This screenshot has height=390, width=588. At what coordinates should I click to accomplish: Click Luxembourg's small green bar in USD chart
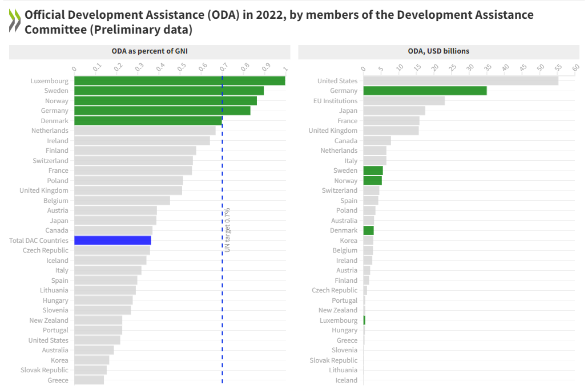click(365, 320)
